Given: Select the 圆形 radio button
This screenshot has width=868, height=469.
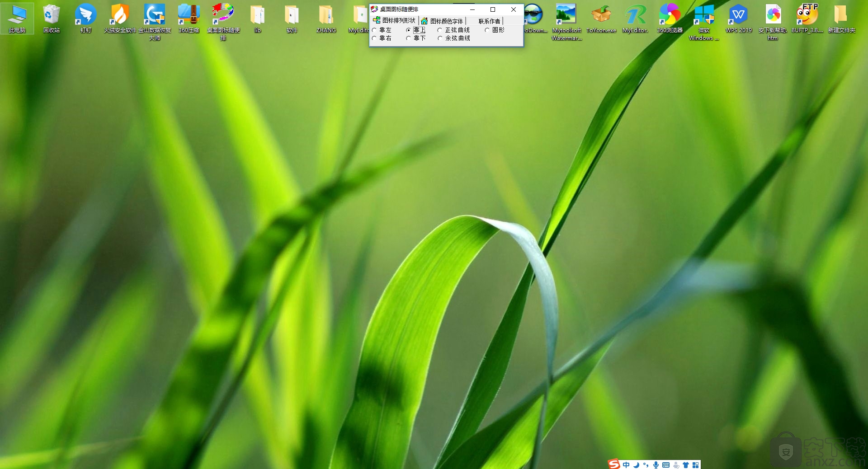Looking at the screenshot, I should (x=487, y=30).
